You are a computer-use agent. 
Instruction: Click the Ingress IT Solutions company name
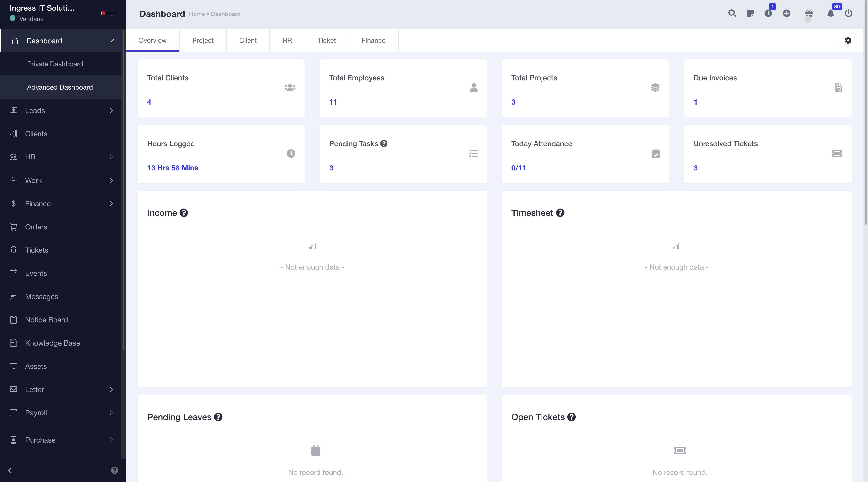[42, 8]
